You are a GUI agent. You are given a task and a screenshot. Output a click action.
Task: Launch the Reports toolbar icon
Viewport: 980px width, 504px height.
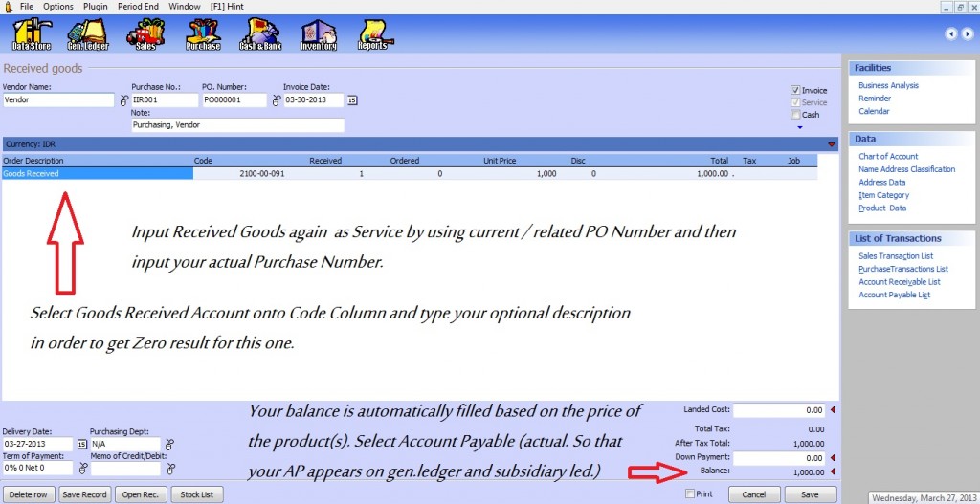373,36
